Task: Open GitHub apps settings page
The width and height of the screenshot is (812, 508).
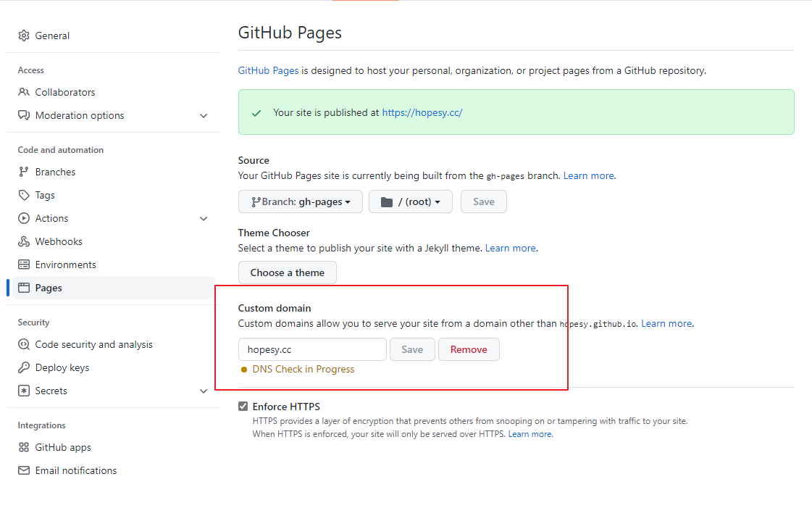Action: 63,447
